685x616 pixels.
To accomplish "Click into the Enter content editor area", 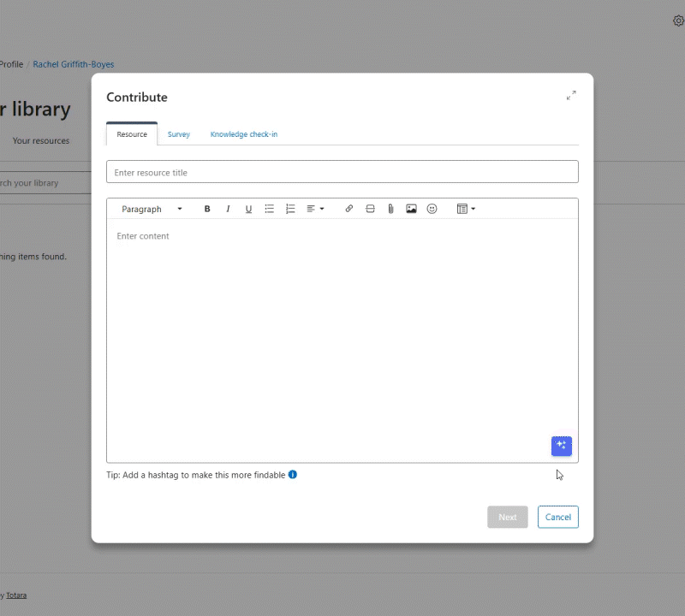I will click(342, 341).
